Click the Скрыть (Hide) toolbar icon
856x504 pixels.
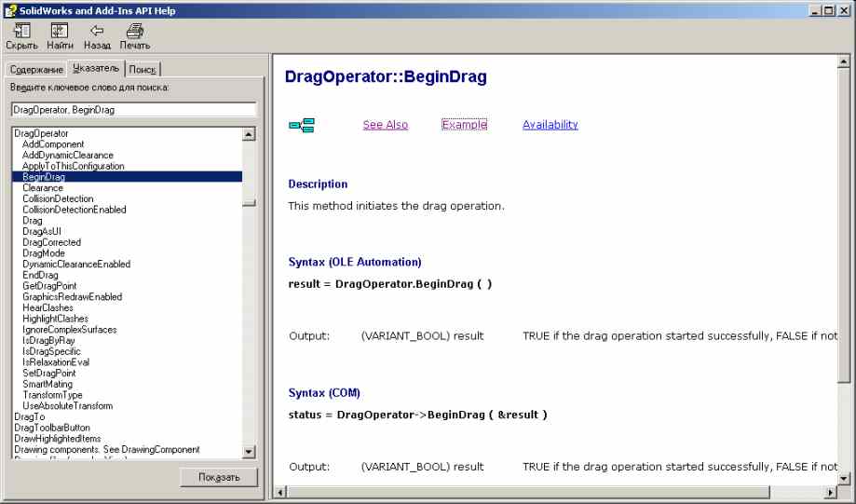tap(21, 32)
